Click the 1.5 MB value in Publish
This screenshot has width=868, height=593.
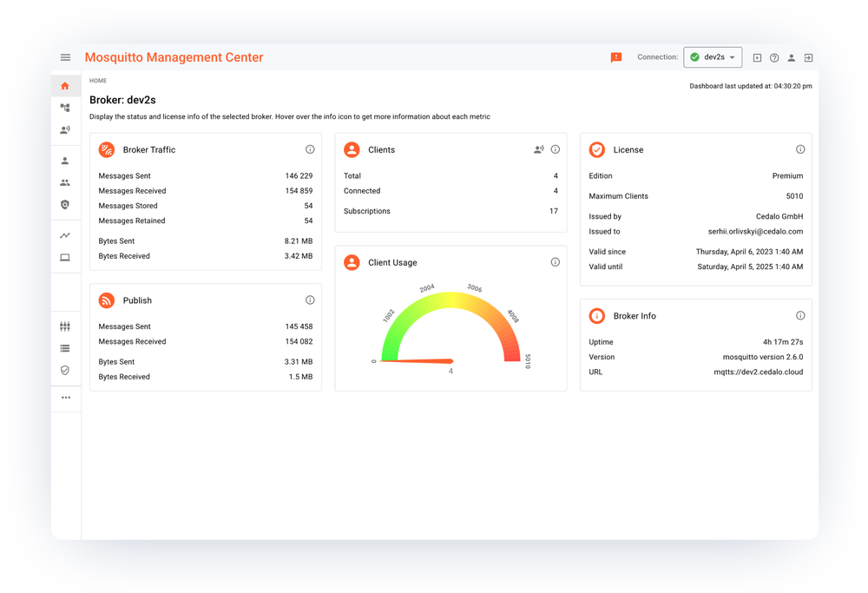[x=300, y=377]
